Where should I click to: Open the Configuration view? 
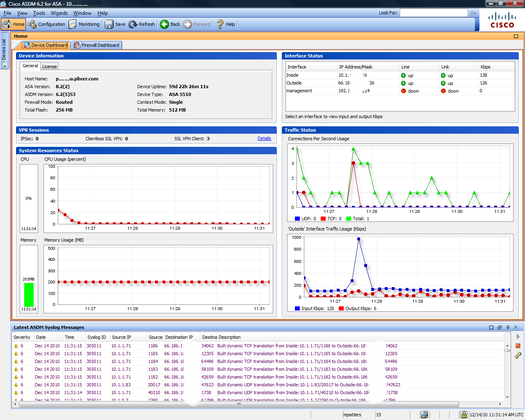(x=46, y=24)
